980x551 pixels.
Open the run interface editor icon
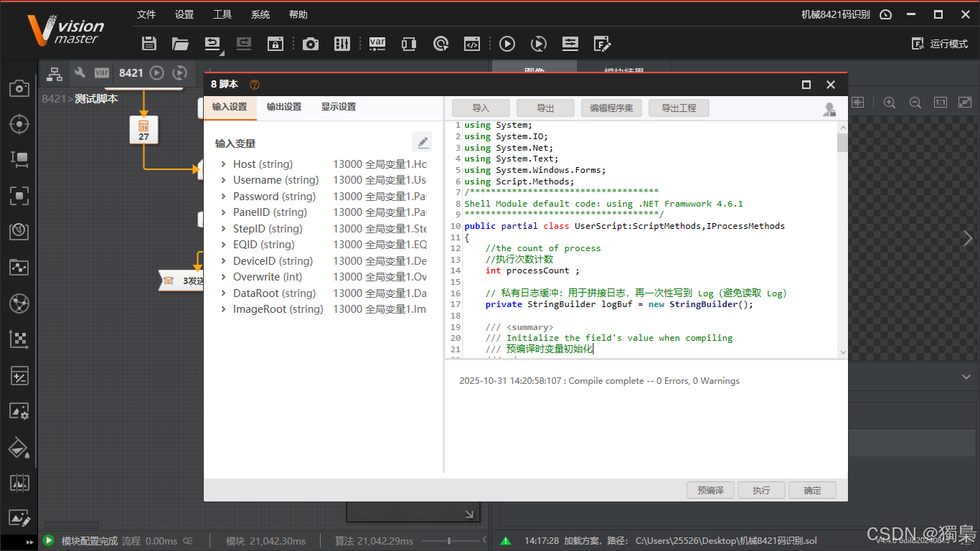coord(602,44)
